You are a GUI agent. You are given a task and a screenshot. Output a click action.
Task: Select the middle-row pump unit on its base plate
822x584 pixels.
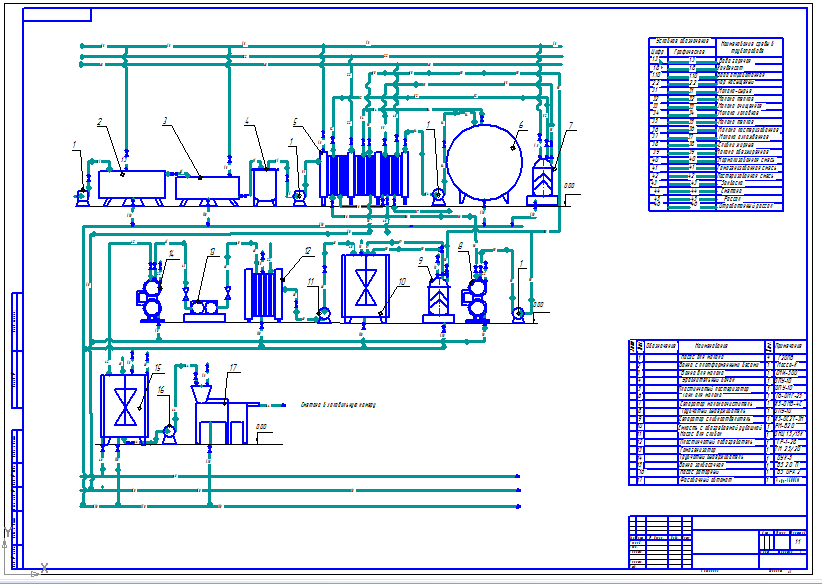[204, 311]
